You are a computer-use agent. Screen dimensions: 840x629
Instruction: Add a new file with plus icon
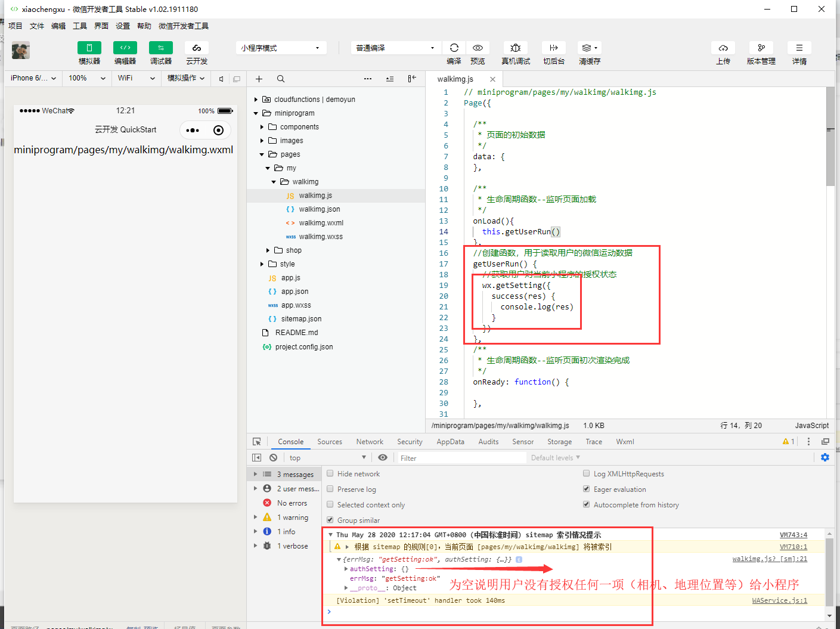coord(259,79)
